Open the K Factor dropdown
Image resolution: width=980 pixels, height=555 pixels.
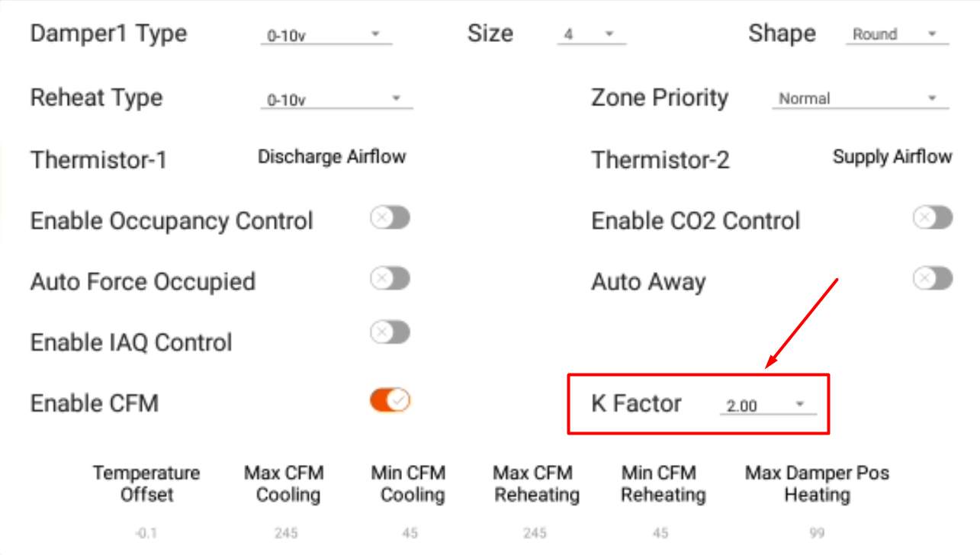pyautogui.click(x=766, y=405)
